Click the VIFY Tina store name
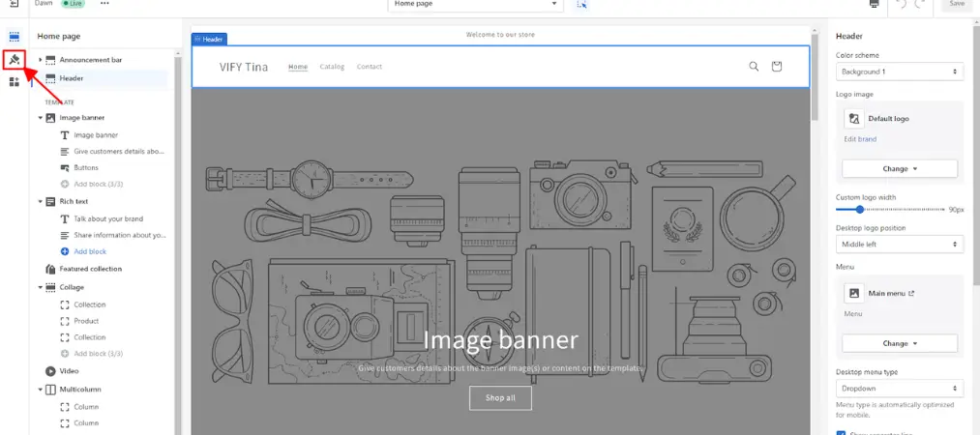The width and height of the screenshot is (980, 435). (x=244, y=67)
